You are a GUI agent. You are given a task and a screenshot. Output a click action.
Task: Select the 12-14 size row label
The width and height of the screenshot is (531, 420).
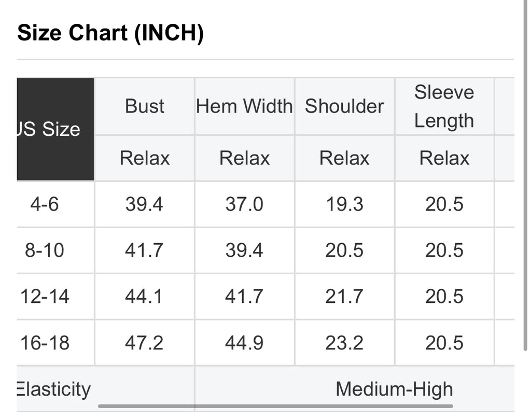point(45,297)
